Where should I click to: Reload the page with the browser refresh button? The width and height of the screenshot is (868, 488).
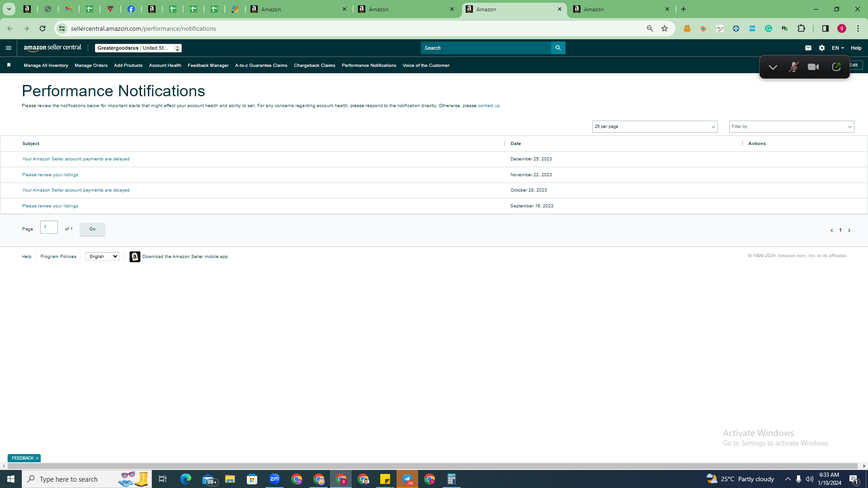pos(42,28)
